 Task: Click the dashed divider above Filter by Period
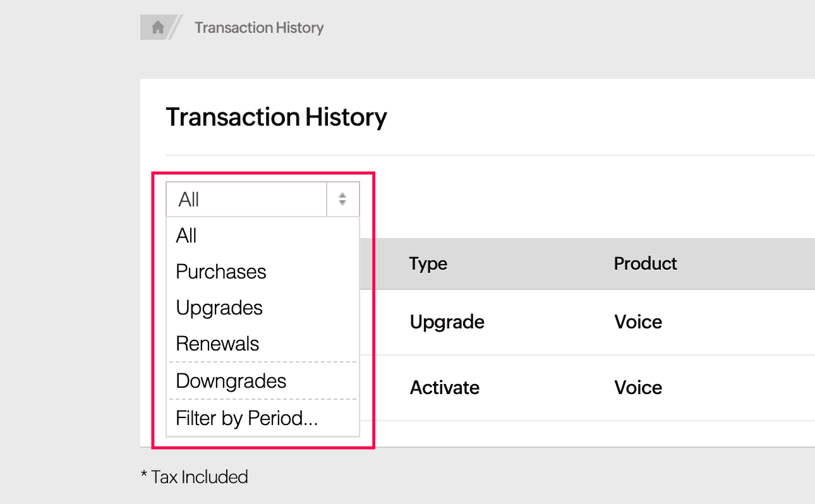pyautogui.click(x=263, y=399)
